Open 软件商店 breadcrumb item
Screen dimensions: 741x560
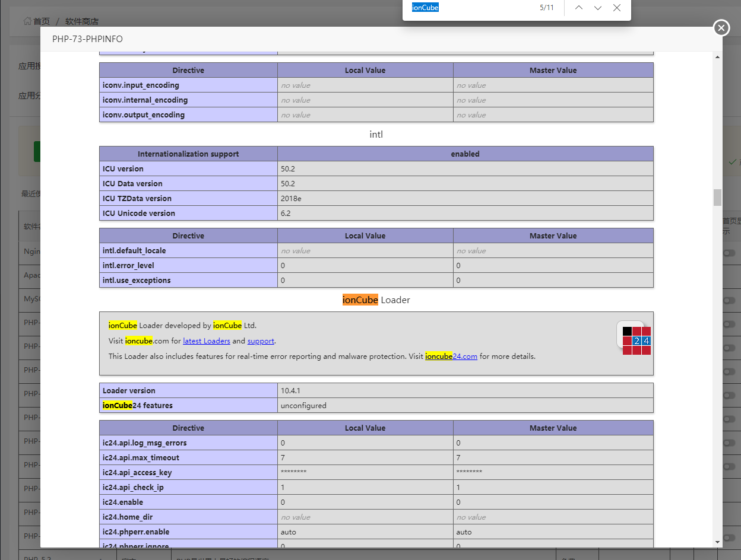81,21
